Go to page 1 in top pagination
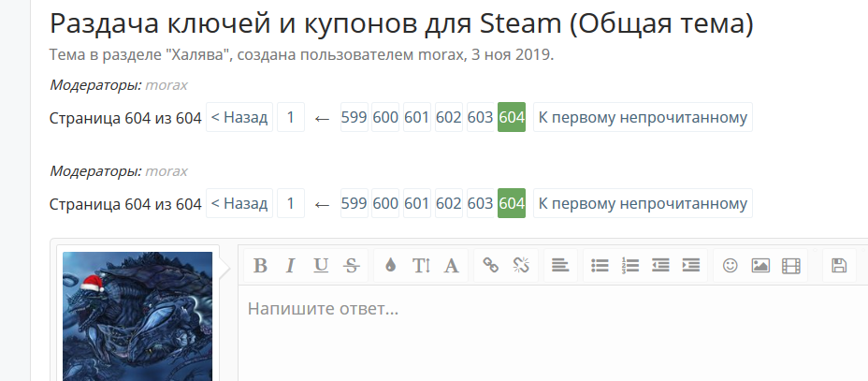The width and height of the screenshot is (868, 381). coord(291,117)
